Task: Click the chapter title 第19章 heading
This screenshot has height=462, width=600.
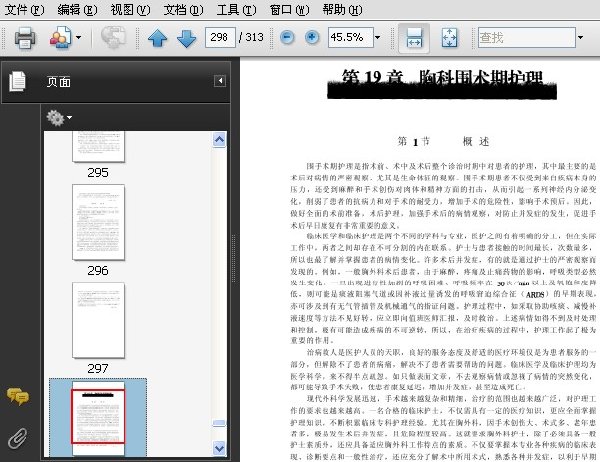Action: (x=442, y=83)
